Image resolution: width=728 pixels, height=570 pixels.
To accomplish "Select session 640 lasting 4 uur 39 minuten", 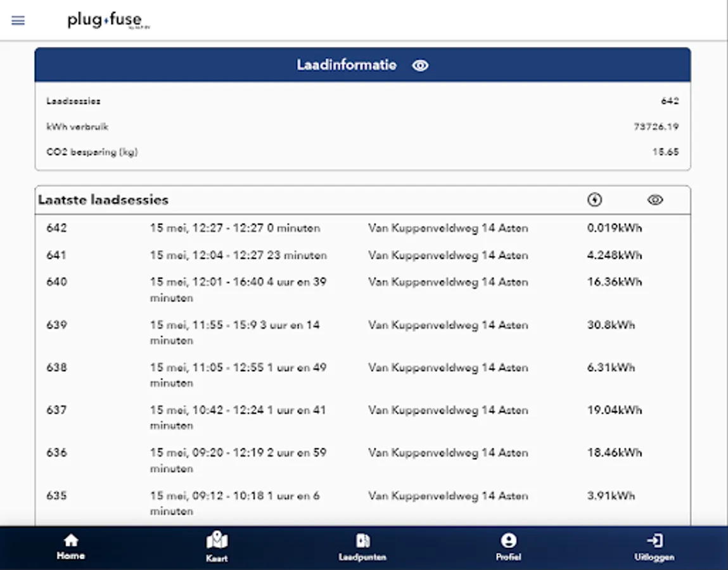I will tap(362, 289).
